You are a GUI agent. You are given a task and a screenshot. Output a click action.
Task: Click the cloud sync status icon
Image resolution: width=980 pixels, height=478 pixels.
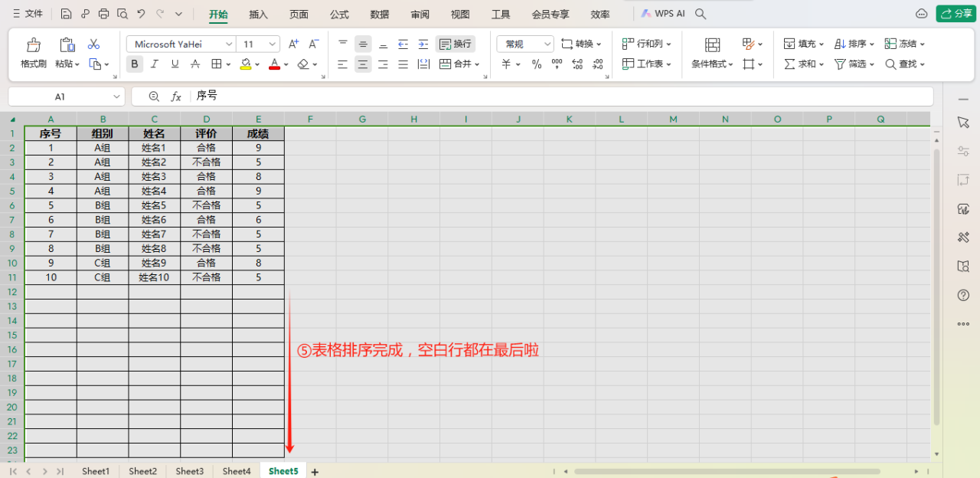pyautogui.click(x=922, y=14)
